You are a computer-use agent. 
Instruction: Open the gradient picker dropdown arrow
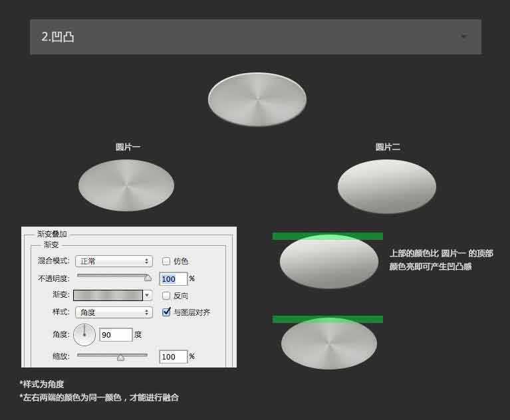coord(148,295)
